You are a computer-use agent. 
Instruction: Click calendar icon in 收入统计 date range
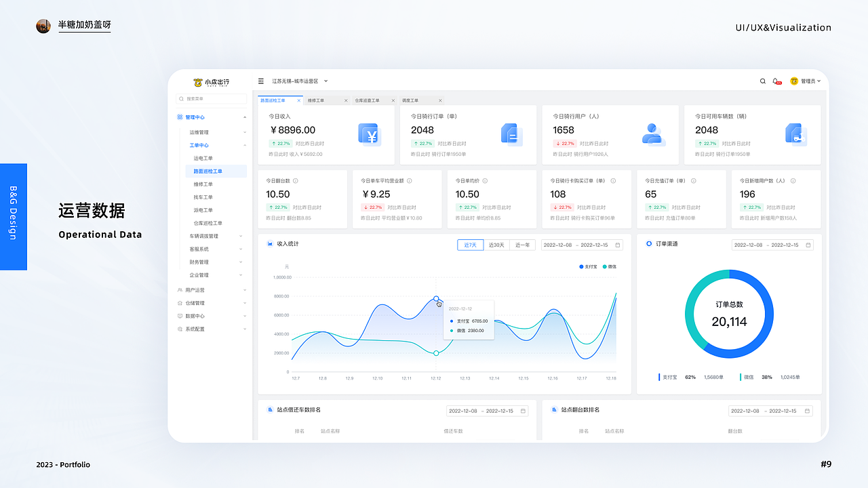[618, 245]
